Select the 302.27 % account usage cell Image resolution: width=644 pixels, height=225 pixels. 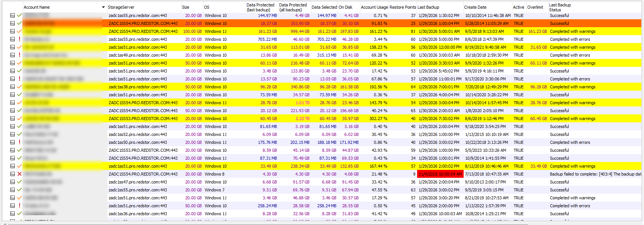(374, 119)
